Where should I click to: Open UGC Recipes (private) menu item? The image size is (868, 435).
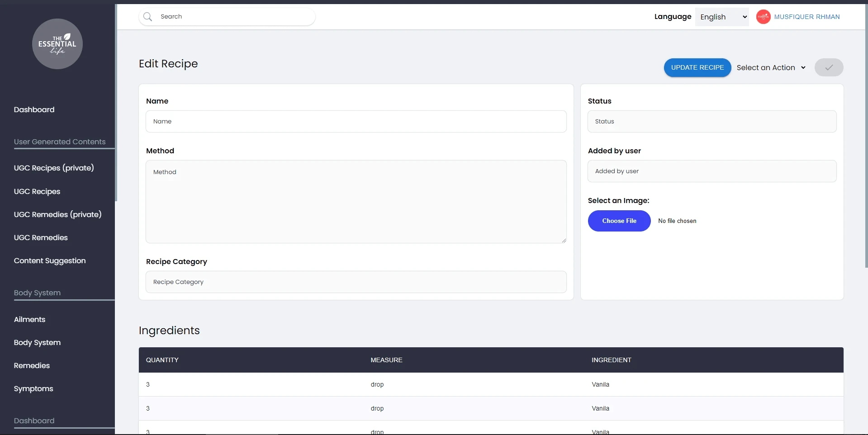pos(54,168)
